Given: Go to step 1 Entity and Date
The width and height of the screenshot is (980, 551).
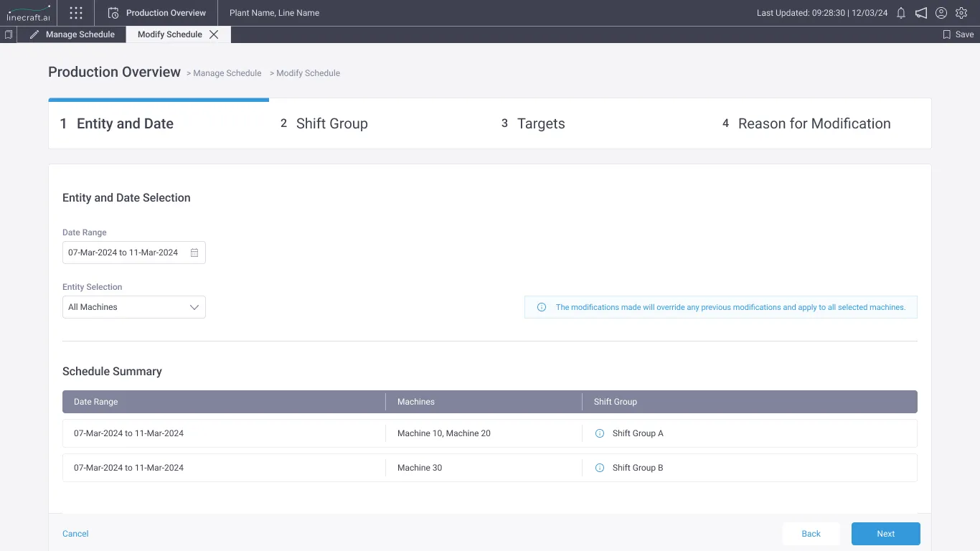Looking at the screenshot, I should (159, 123).
